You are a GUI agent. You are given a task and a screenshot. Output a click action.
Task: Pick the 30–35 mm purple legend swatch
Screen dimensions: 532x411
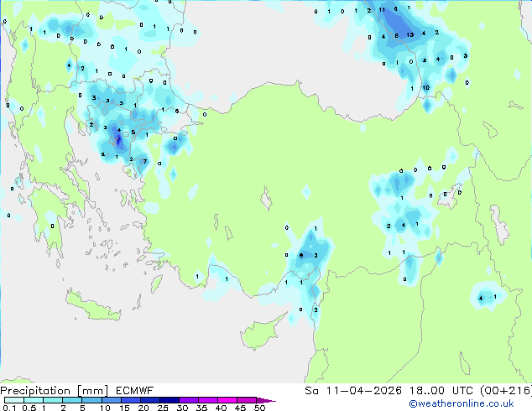[x=189, y=400]
